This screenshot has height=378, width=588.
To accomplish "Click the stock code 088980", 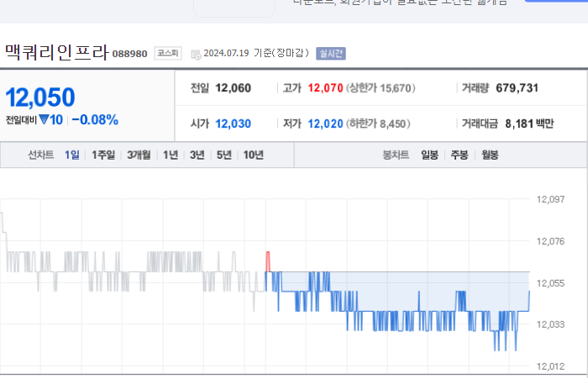I will click(129, 54).
